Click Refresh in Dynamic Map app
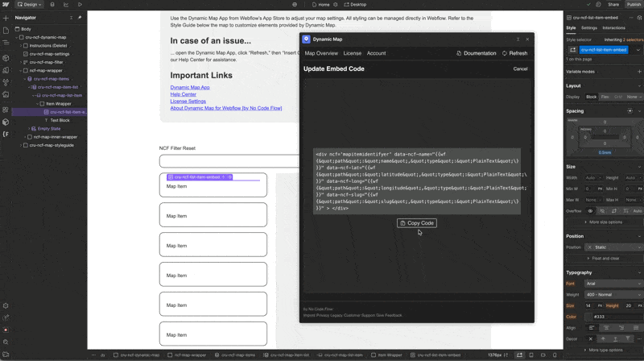The height and width of the screenshot is (361, 644). point(514,53)
